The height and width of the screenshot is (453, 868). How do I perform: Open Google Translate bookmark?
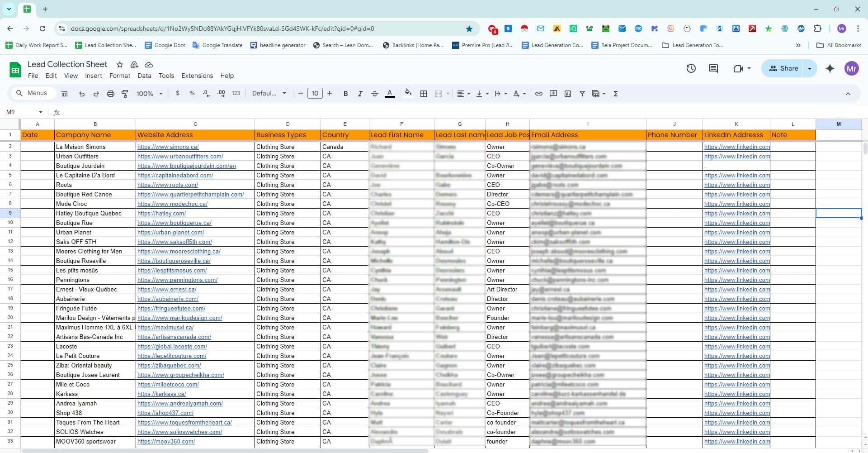(x=217, y=45)
